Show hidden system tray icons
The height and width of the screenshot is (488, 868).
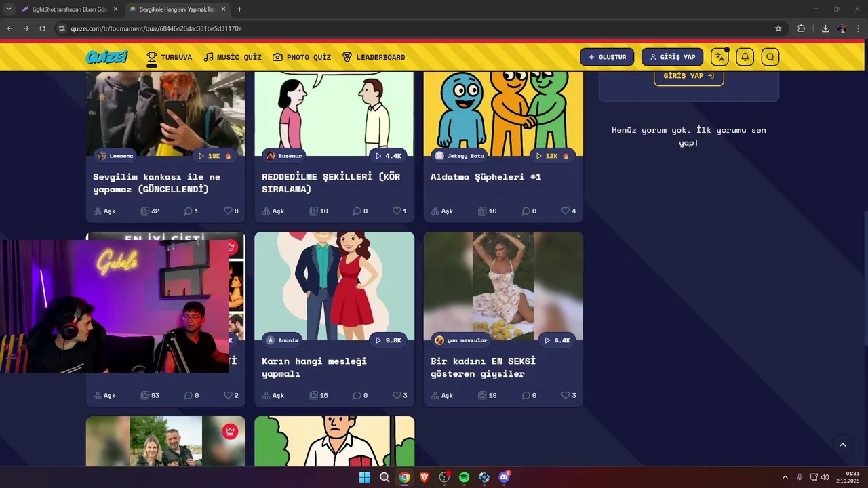point(785,477)
